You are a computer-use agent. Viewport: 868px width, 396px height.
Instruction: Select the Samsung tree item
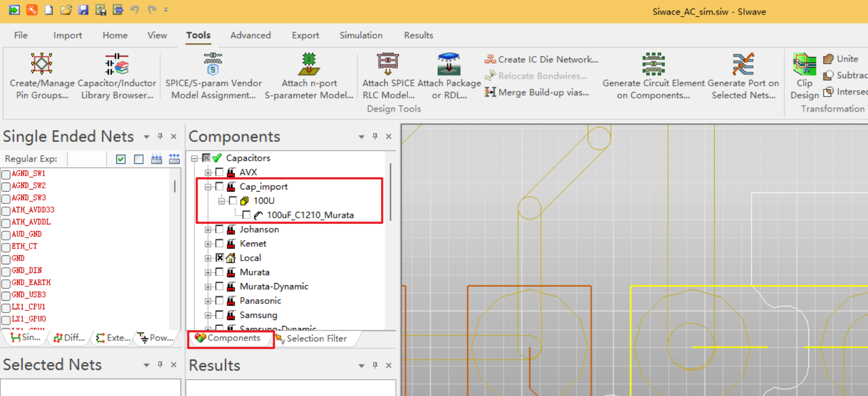click(258, 315)
